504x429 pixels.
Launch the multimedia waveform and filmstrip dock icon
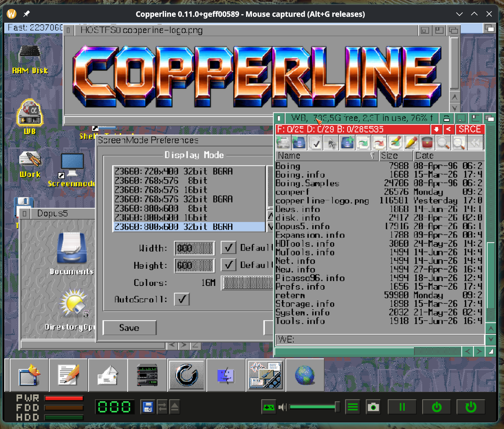tap(265, 375)
